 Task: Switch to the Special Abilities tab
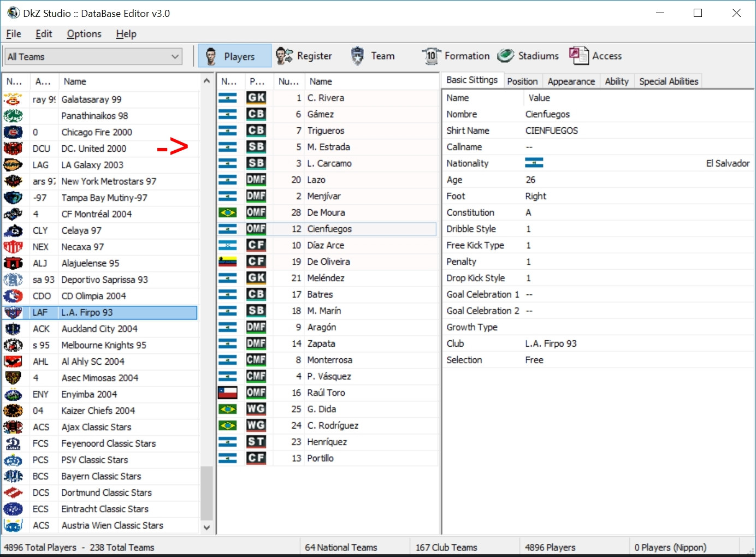[669, 81]
